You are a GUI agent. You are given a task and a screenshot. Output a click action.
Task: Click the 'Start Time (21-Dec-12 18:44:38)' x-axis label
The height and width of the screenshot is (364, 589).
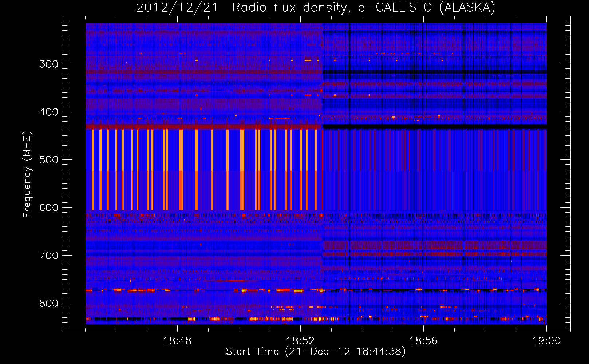(316, 352)
